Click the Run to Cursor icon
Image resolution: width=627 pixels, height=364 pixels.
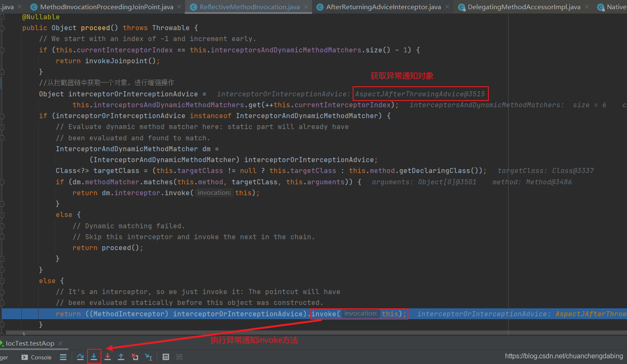tap(149, 357)
